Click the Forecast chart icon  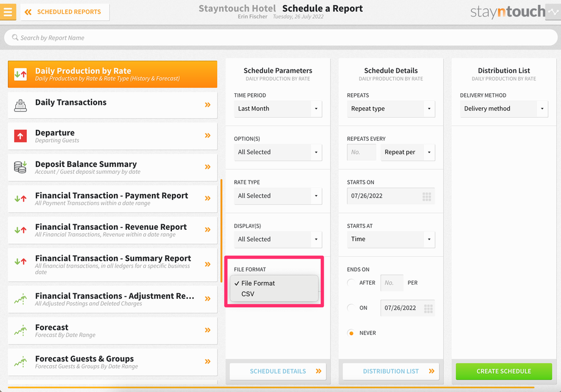(20, 330)
